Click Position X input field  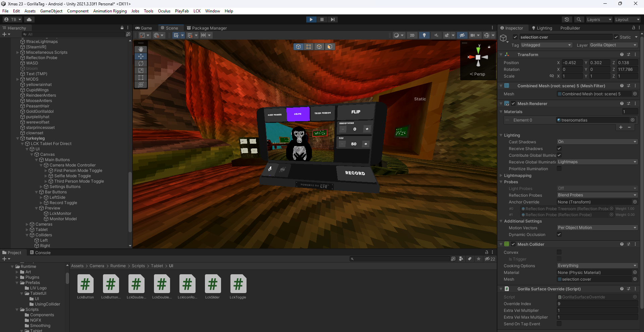tap(572, 63)
